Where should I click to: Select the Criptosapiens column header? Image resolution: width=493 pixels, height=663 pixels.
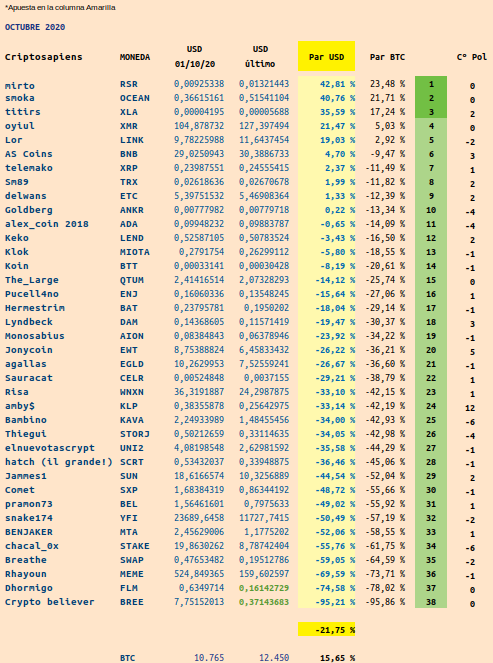click(x=44, y=57)
